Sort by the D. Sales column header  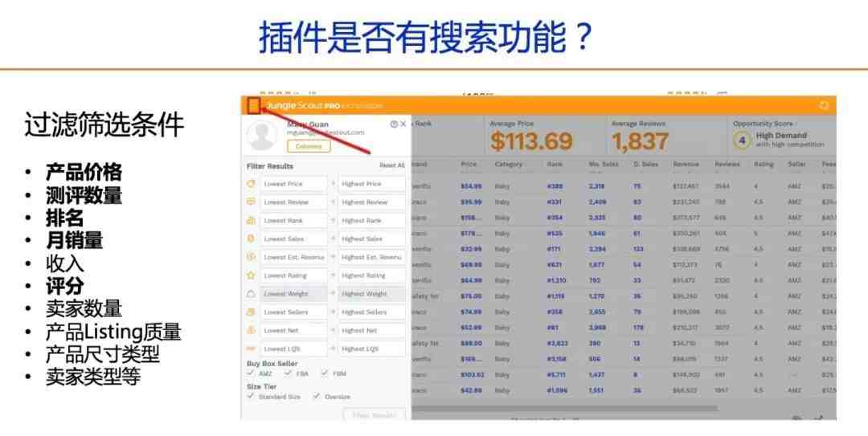(x=645, y=165)
